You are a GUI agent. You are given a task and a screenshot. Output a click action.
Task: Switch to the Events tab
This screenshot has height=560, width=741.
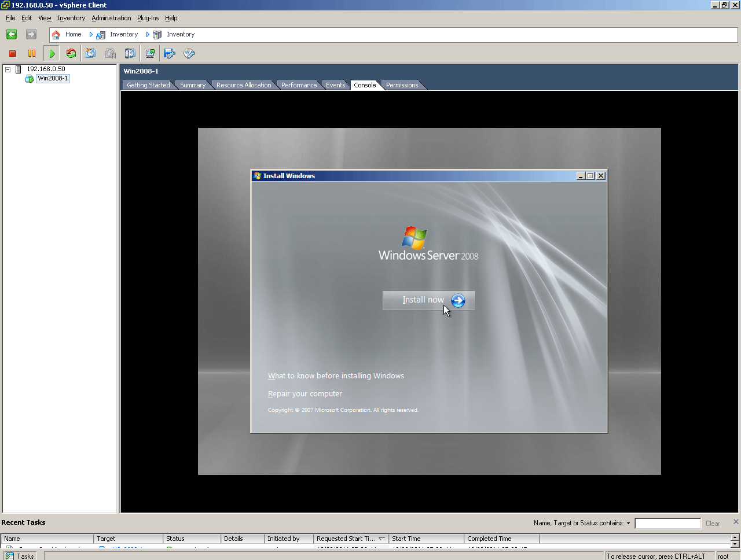335,85
